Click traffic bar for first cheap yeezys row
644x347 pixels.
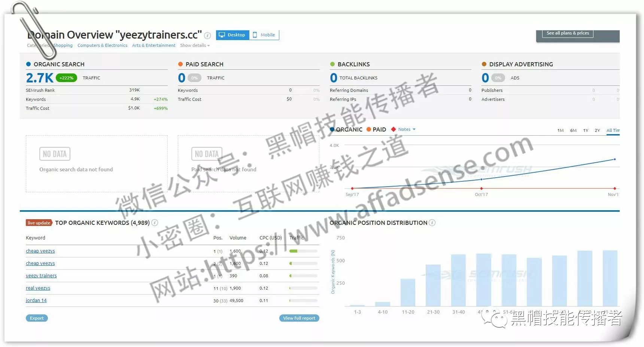pyautogui.click(x=303, y=251)
